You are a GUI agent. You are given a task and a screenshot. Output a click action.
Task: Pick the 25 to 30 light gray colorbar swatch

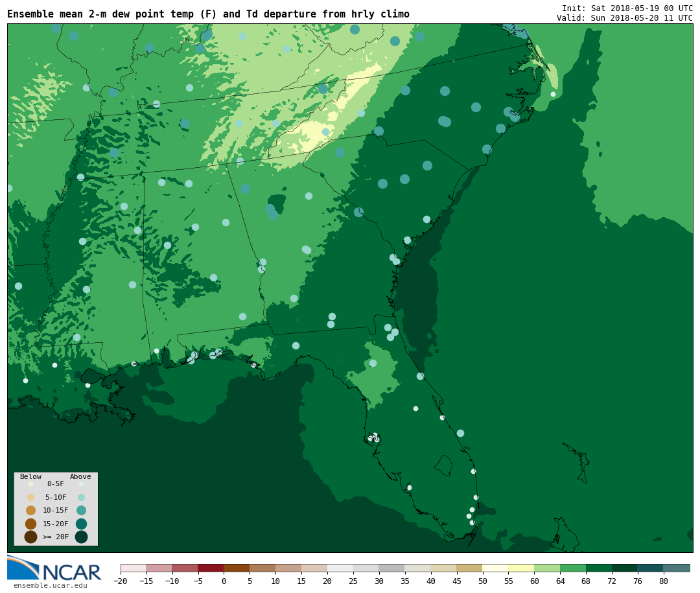tap(366, 568)
